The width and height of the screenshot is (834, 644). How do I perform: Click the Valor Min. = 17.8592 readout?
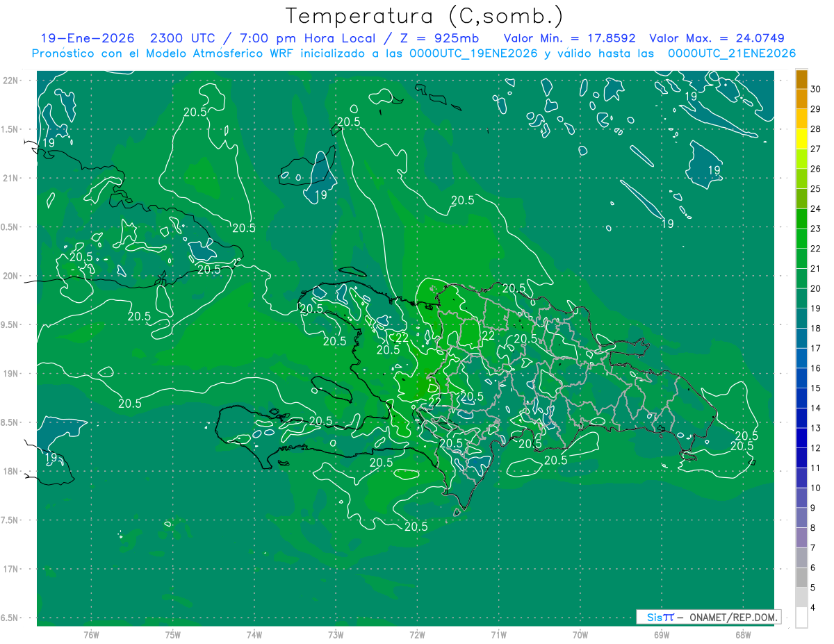(x=569, y=38)
